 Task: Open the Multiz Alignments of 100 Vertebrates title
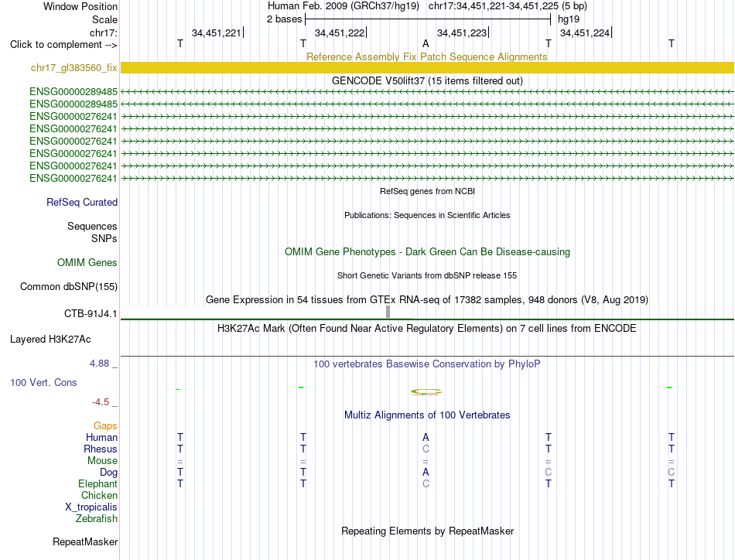tap(427, 415)
